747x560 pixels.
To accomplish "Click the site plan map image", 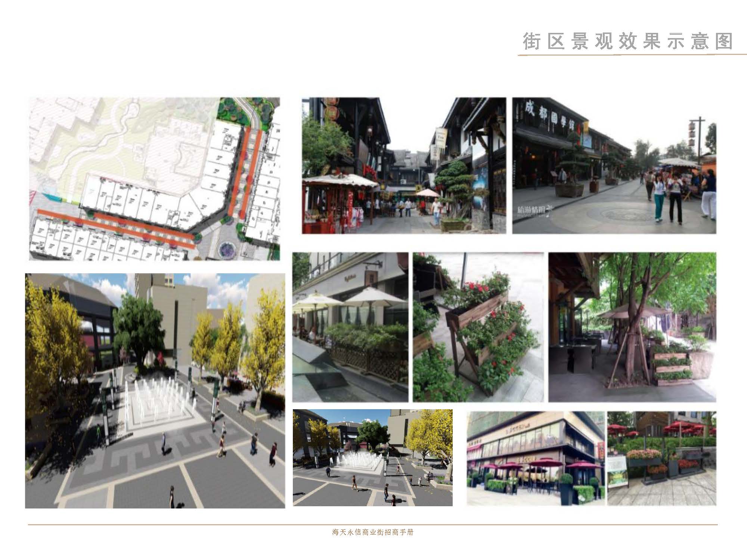I will pos(154,179).
